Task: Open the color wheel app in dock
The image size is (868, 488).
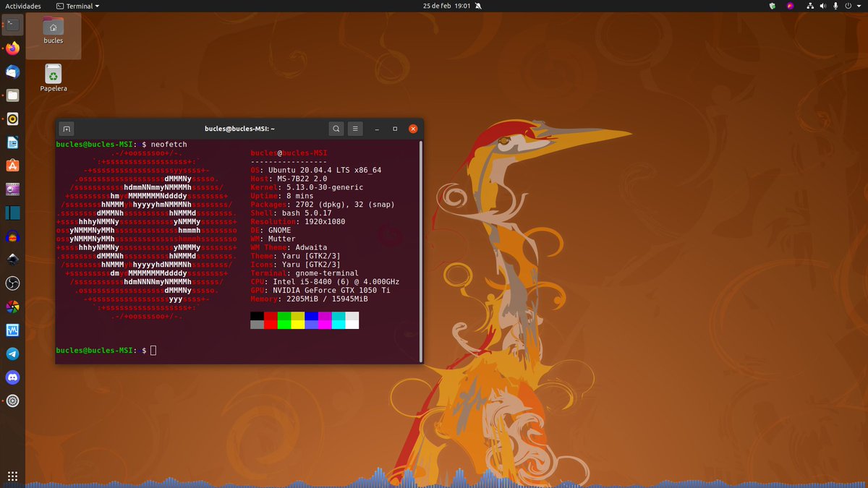Action: (13, 307)
